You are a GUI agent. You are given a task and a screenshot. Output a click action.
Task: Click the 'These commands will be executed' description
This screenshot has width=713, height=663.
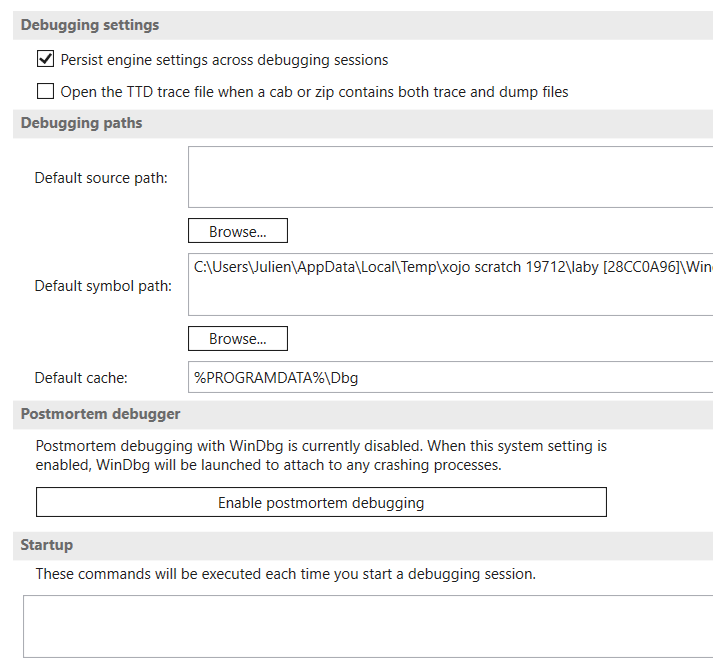[286, 574]
